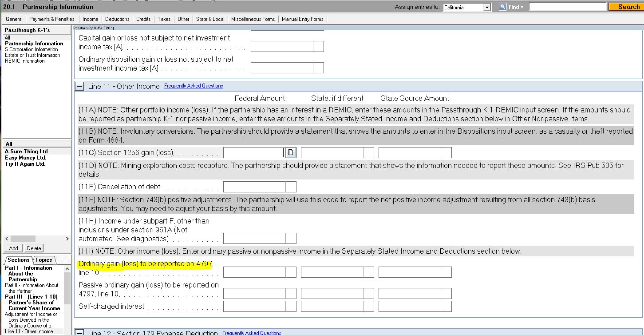The width and height of the screenshot is (644, 335).
Task: Open the Assign entries to dropdown
Action: click(487, 8)
